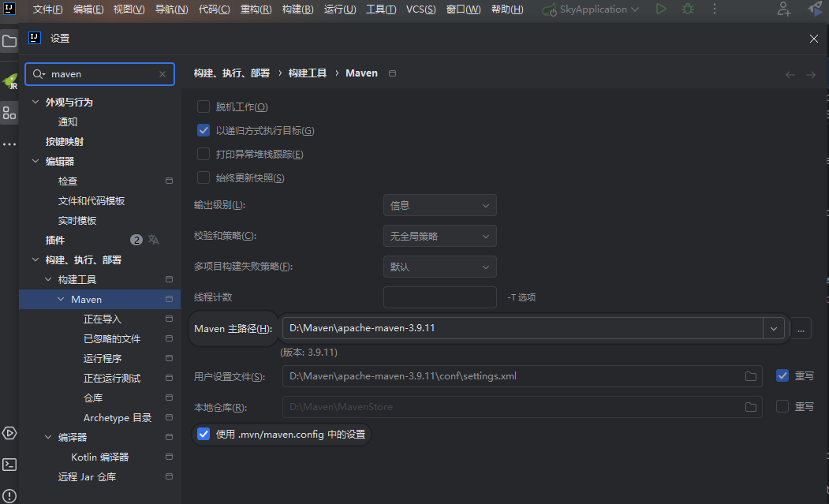Click the 构建、执行、部署 breadcrumb link
The height and width of the screenshot is (504, 829).
[232, 73]
